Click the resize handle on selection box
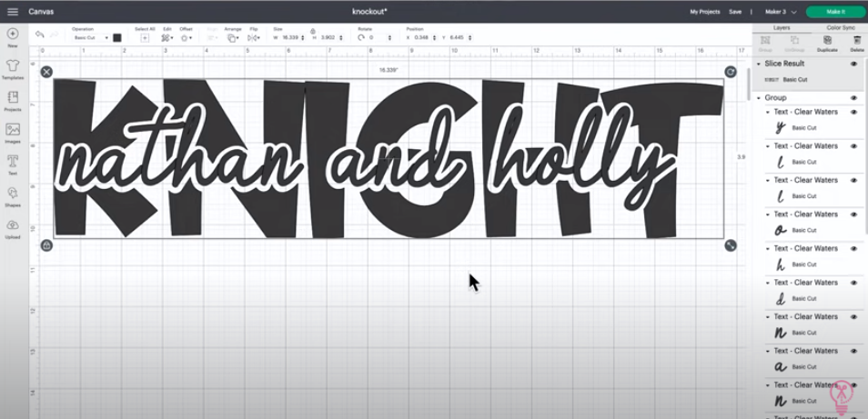This screenshot has height=419, width=868. [x=731, y=244]
